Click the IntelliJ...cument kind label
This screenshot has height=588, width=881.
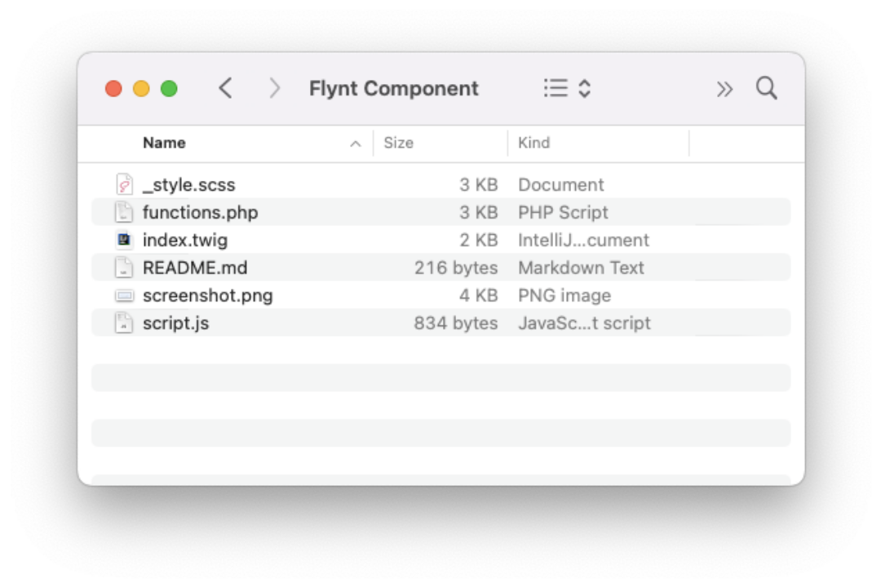click(x=584, y=241)
